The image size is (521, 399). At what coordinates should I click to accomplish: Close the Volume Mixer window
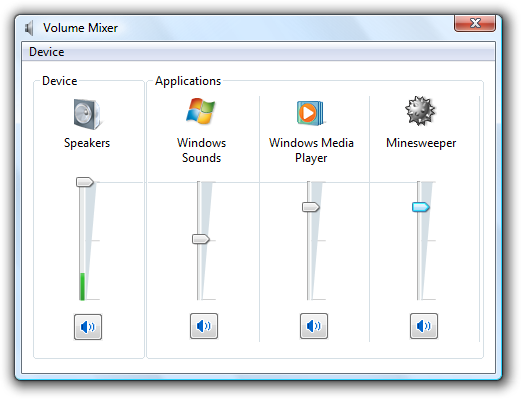click(475, 23)
